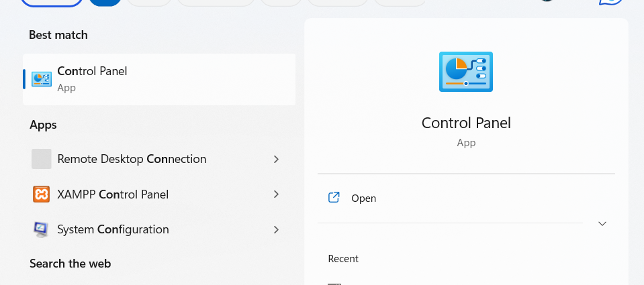Expand more actions with the down chevron
This screenshot has height=285, width=644.
tap(602, 223)
